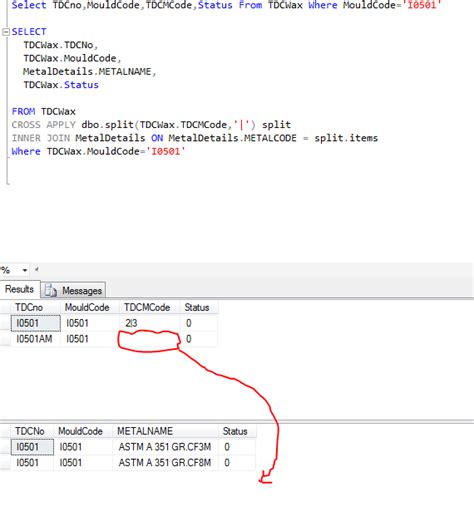This screenshot has width=474, height=531.
Task: Select cell ASTM A 351 GR.CF8M
Action: (x=165, y=463)
